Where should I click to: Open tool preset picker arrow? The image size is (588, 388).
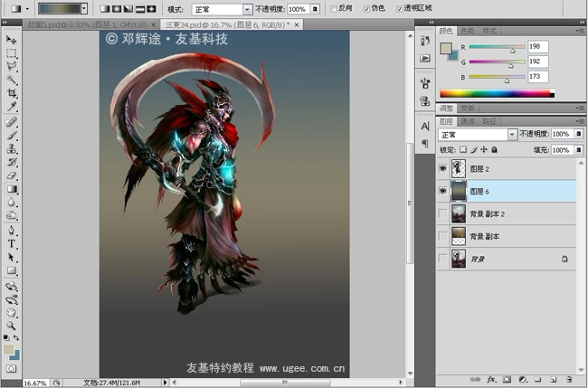point(27,9)
